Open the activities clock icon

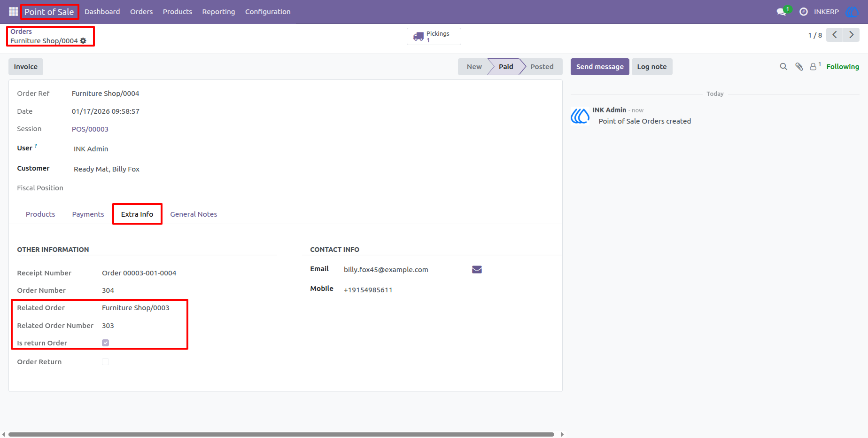[x=804, y=12]
